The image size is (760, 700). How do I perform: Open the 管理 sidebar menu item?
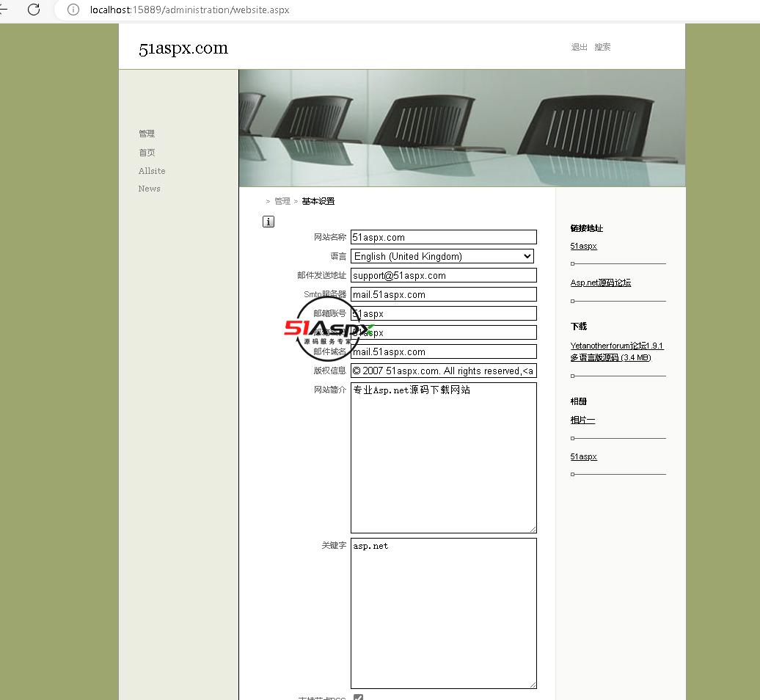147,134
